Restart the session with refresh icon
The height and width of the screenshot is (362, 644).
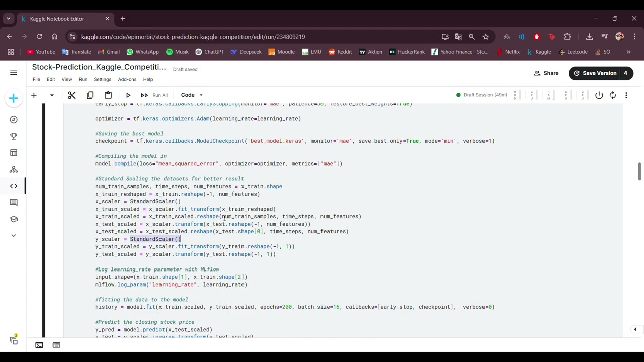[613, 95]
